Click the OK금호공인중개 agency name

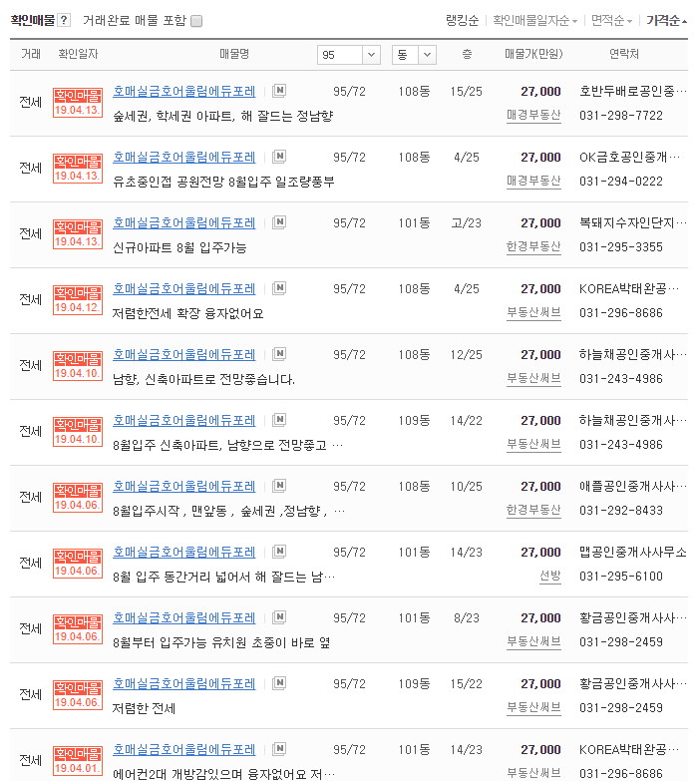[x=629, y=157]
